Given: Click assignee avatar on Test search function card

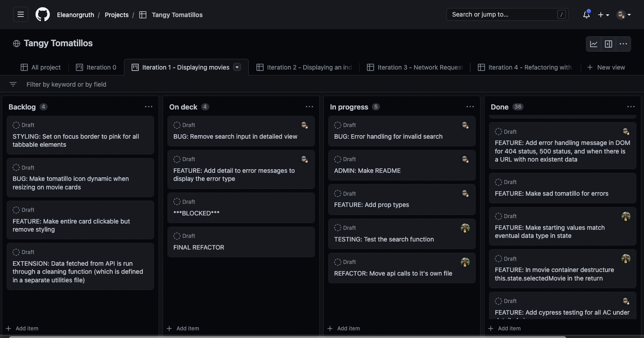Looking at the screenshot, I should click(x=465, y=228).
